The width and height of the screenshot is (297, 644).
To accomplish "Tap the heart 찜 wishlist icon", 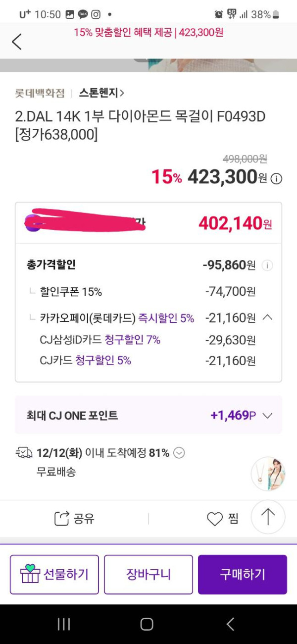I will point(215,519).
